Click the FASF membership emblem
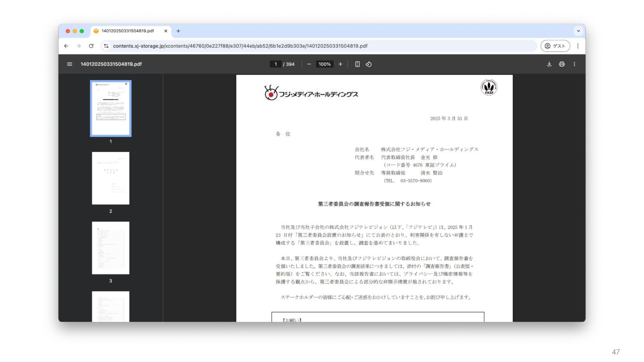This screenshot has width=644, height=362. click(x=489, y=87)
